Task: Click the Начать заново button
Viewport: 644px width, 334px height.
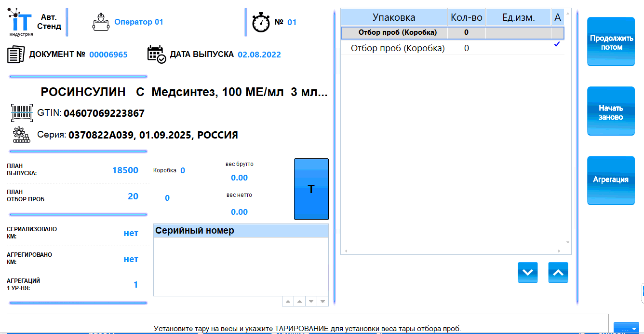Action: pyautogui.click(x=611, y=111)
